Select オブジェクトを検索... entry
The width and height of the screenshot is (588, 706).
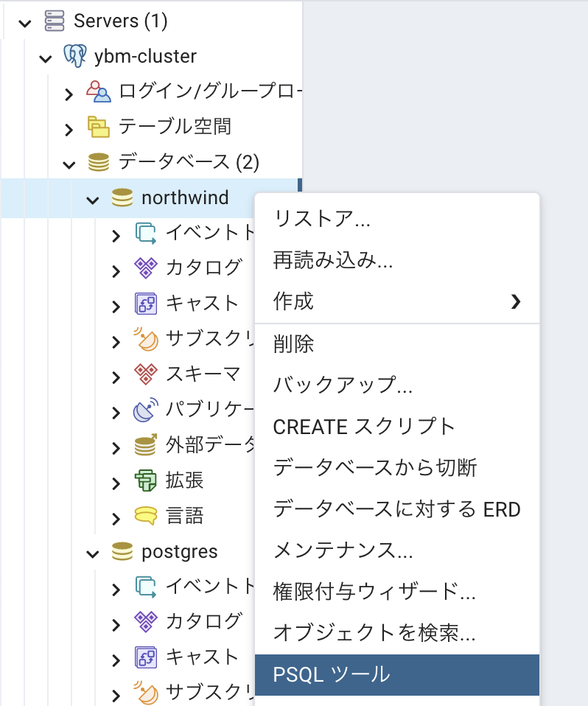click(397, 633)
